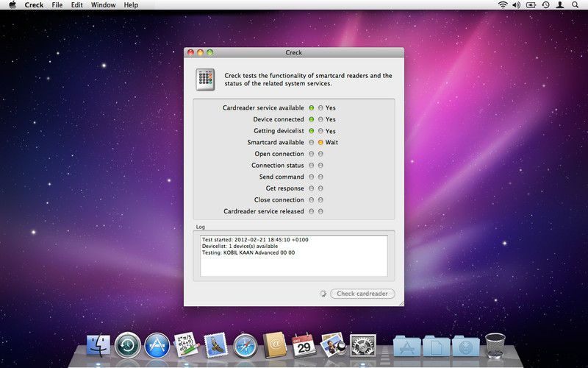Viewport: 588px width, 368px height.
Task: Open Time Machine in the Dock
Action: click(127, 345)
